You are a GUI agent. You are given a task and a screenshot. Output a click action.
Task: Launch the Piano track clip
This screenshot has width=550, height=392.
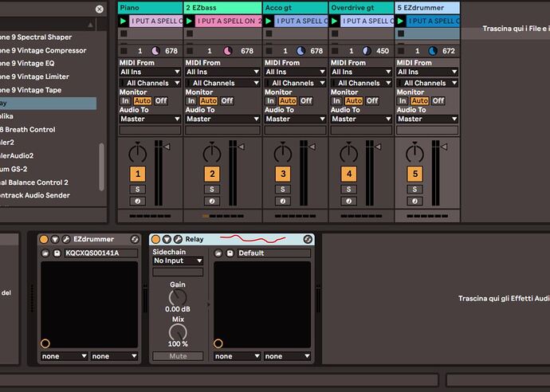(123, 21)
